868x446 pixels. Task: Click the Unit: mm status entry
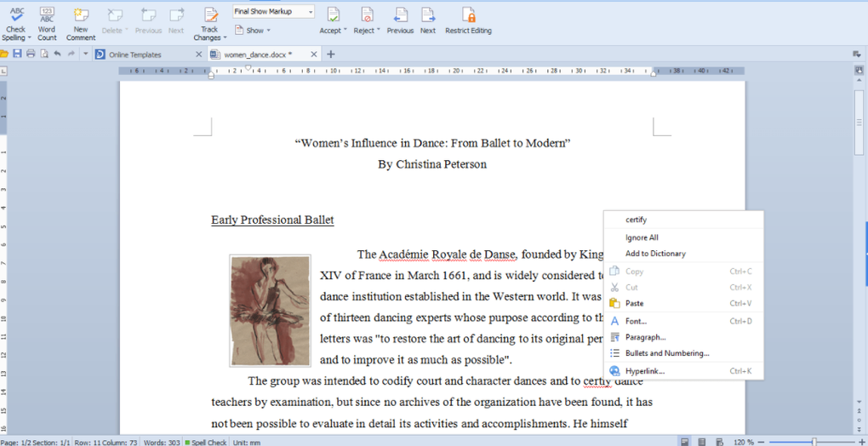pyautogui.click(x=248, y=442)
